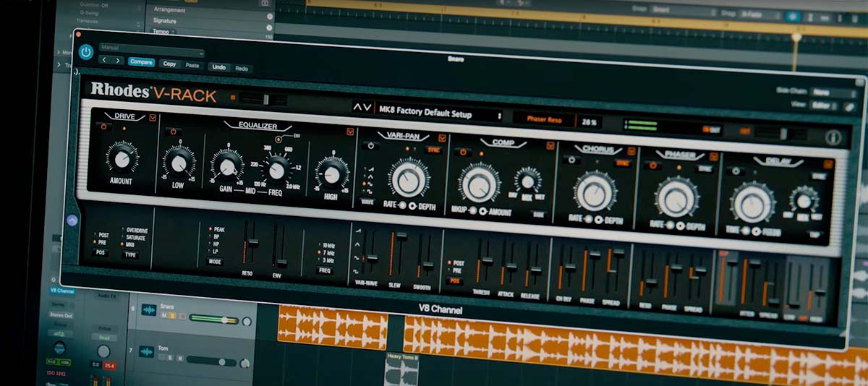The width and height of the screenshot is (868, 386).
Task: Solo the Snare track
Action: [x=174, y=316]
